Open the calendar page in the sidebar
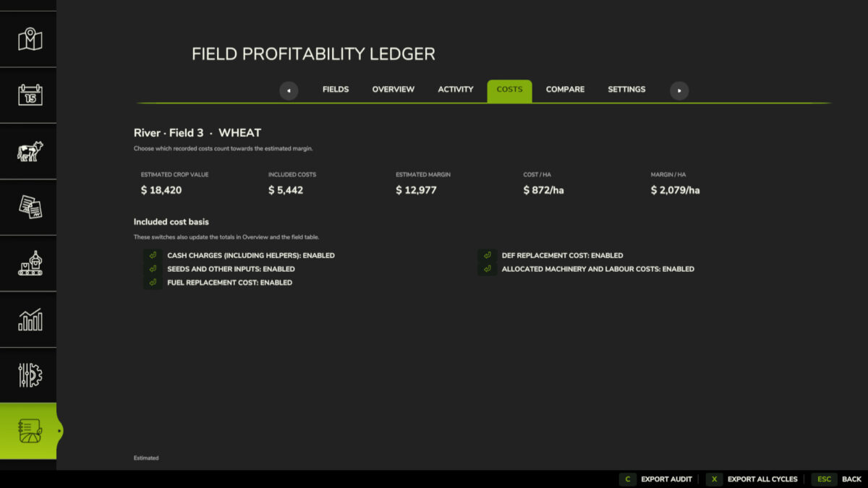Viewport: 868px width, 488px height. (30, 95)
